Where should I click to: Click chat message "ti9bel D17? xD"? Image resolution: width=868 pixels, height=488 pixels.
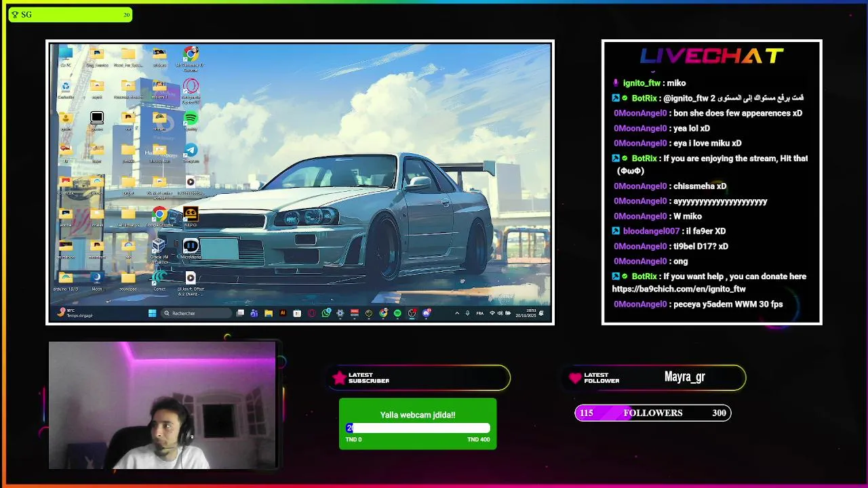[x=701, y=247]
